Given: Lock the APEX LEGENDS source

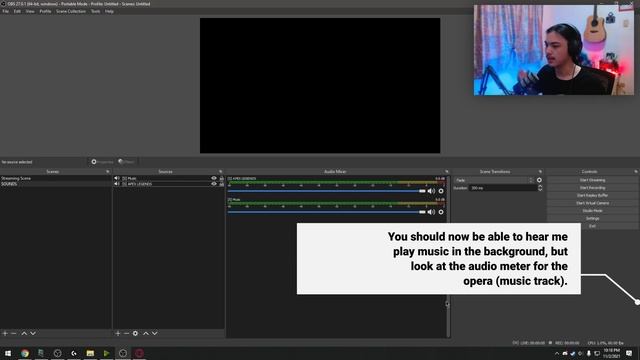Looking at the screenshot, I should click(x=222, y=184).
